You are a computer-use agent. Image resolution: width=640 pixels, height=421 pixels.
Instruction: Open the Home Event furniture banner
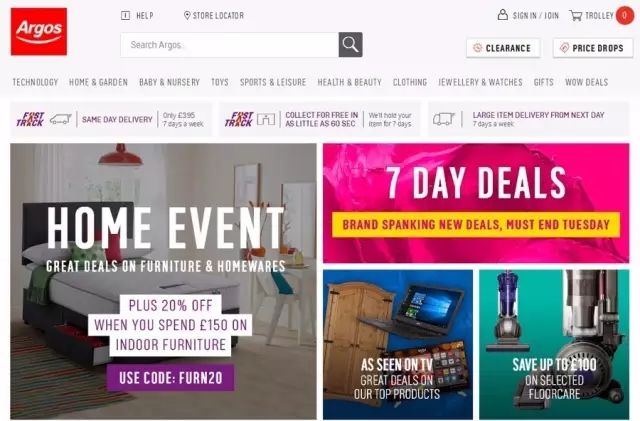163,281
